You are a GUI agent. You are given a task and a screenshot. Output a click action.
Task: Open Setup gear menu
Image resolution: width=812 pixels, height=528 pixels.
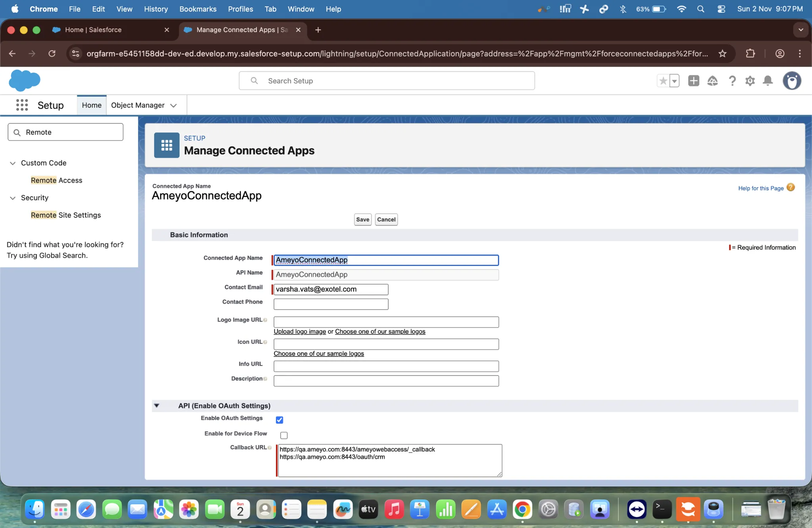point(750,81)
